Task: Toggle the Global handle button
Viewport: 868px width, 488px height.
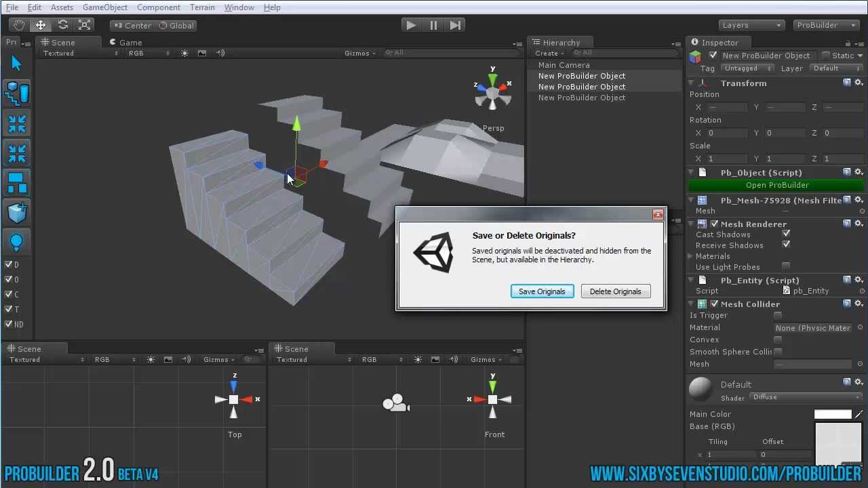Action: coord(176,25)
